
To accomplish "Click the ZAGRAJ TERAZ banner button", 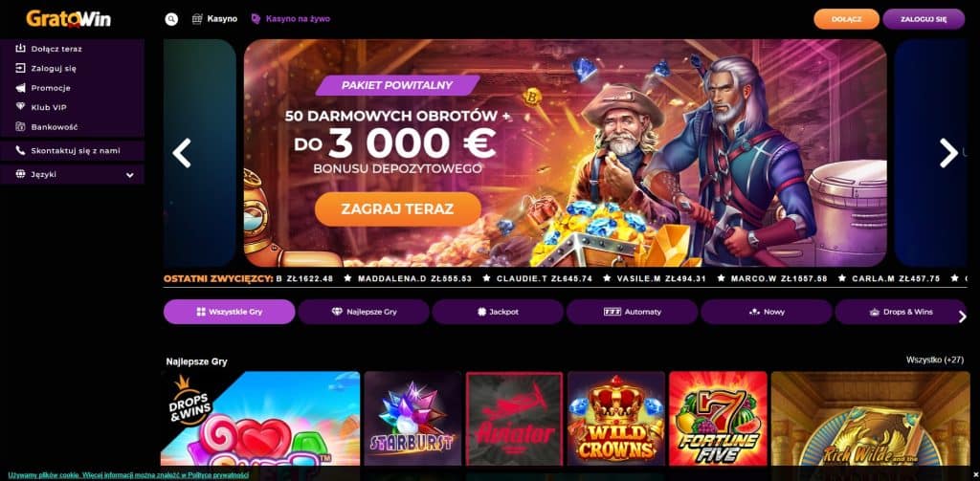I will pyautogui.click(x=397, y=209).
